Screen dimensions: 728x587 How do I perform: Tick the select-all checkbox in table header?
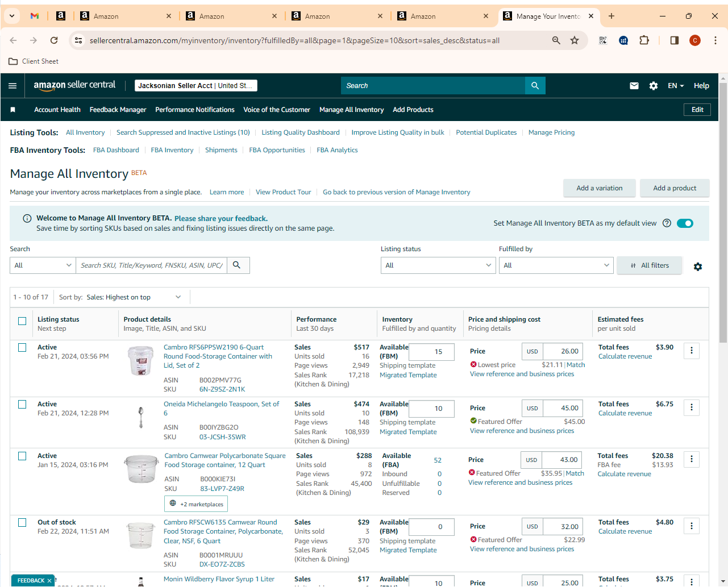(22, 321)
